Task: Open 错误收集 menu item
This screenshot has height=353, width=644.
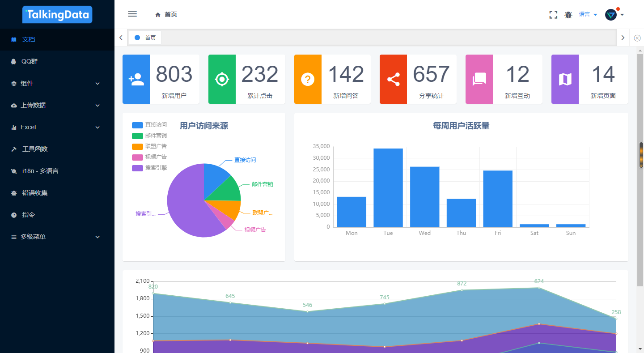Action: pyautogui.click(x=57, y=193)
